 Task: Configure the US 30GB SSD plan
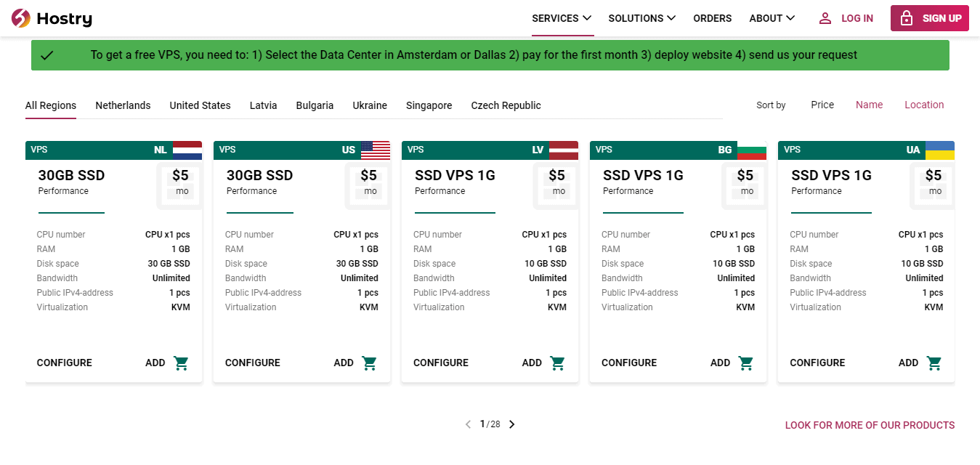(252, 363)
